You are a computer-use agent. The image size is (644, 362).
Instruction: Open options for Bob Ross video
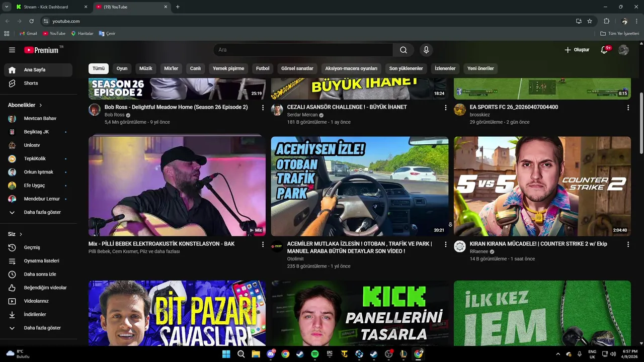tap(263, 108)
